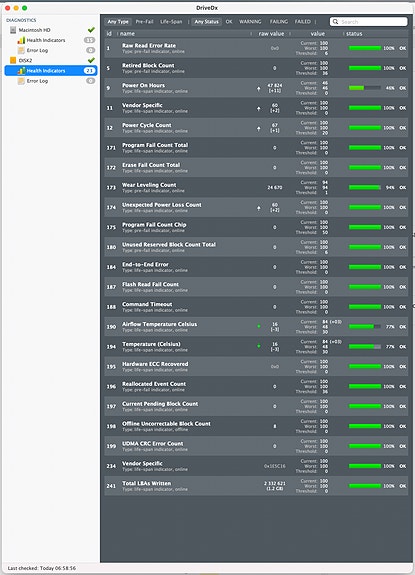Click the green dot on Airflow Temperature
The height and width of the screenshot is (575, 415).
tap(259, 326)
